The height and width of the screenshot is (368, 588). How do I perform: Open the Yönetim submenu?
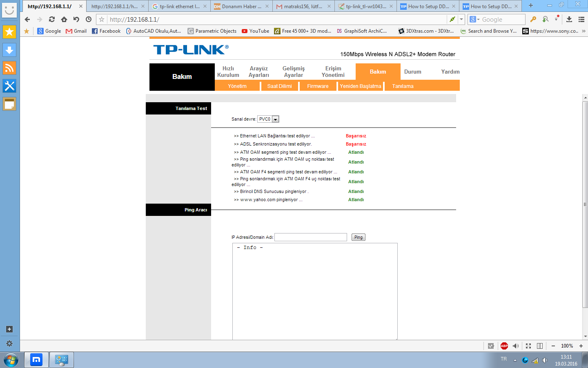(237, 86)
